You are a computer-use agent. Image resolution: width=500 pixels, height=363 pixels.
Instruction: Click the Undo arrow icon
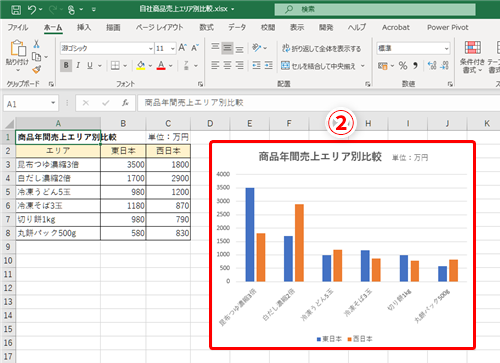click(x=32, y=9)
